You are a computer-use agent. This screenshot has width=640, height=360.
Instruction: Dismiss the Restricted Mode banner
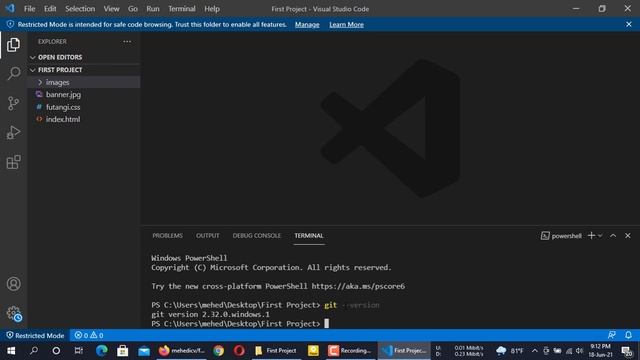629,24
